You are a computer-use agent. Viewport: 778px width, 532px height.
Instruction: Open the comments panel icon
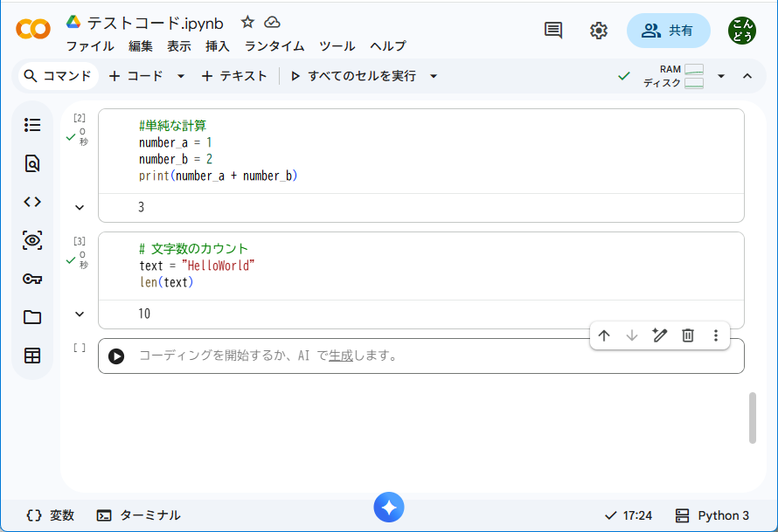(x=553, y=31)
